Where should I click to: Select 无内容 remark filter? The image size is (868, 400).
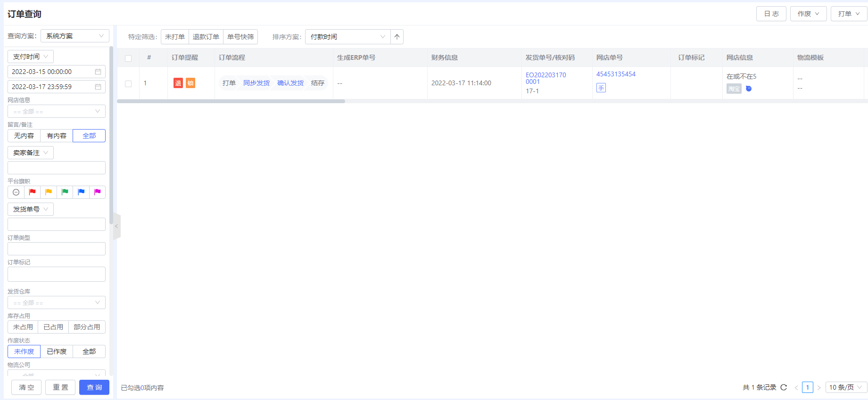[24, 136]
